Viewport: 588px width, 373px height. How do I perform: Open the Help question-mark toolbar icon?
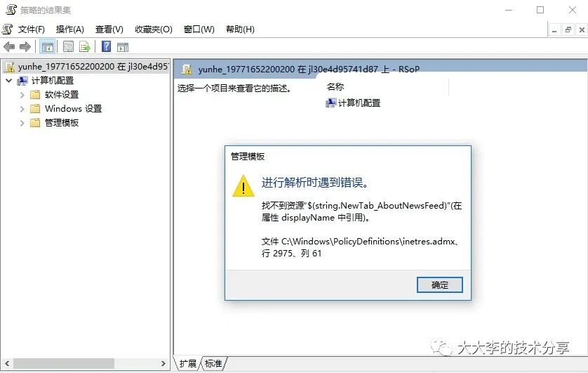pos(107,46)
